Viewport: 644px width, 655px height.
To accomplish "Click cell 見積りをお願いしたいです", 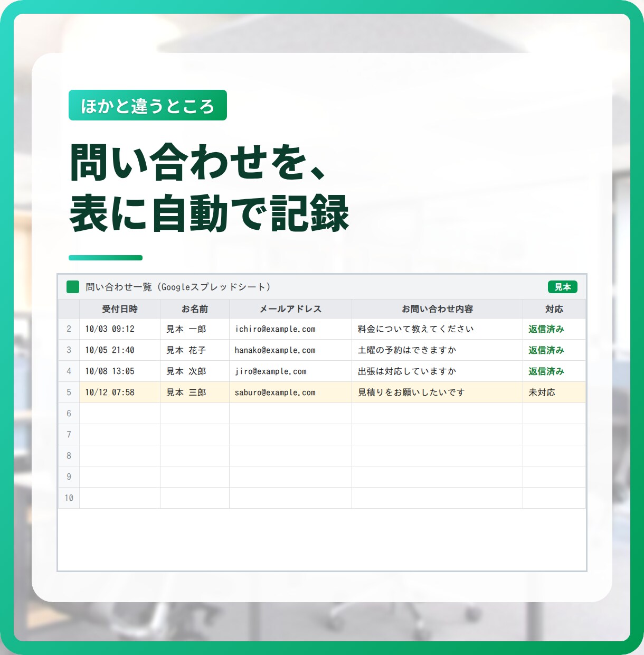I will pos(438,392).
